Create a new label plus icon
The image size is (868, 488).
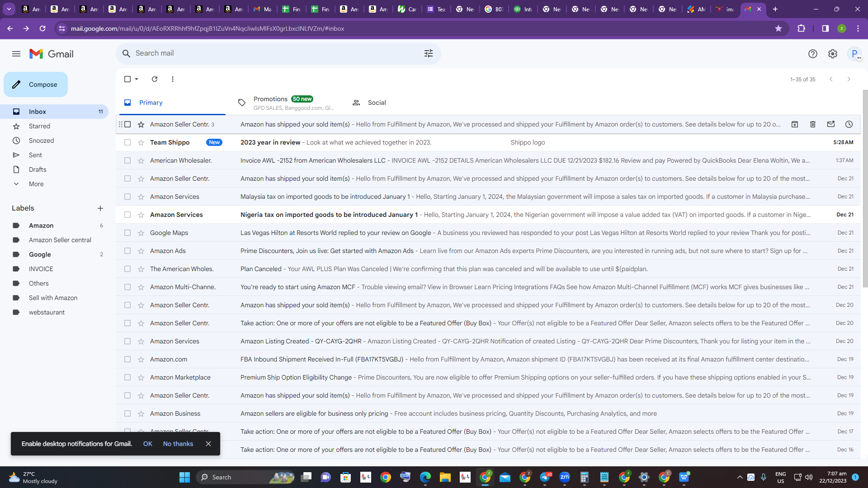[x=100, y=208]
